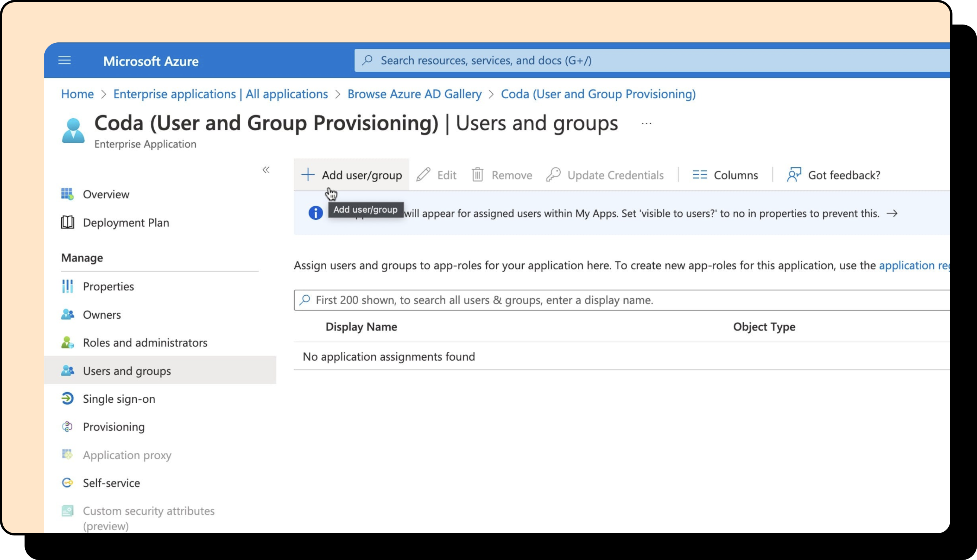Click the No application assignments found row

point(622,357)
